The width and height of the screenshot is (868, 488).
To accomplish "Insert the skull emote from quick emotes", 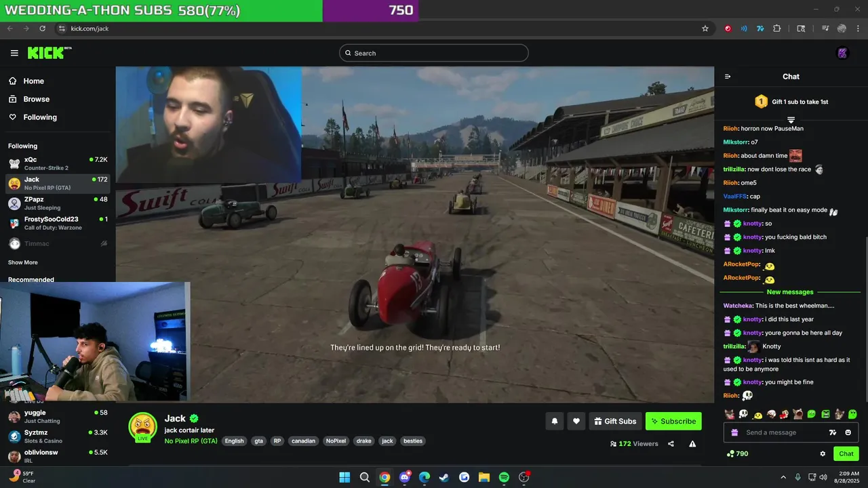I will coord(743,414).
